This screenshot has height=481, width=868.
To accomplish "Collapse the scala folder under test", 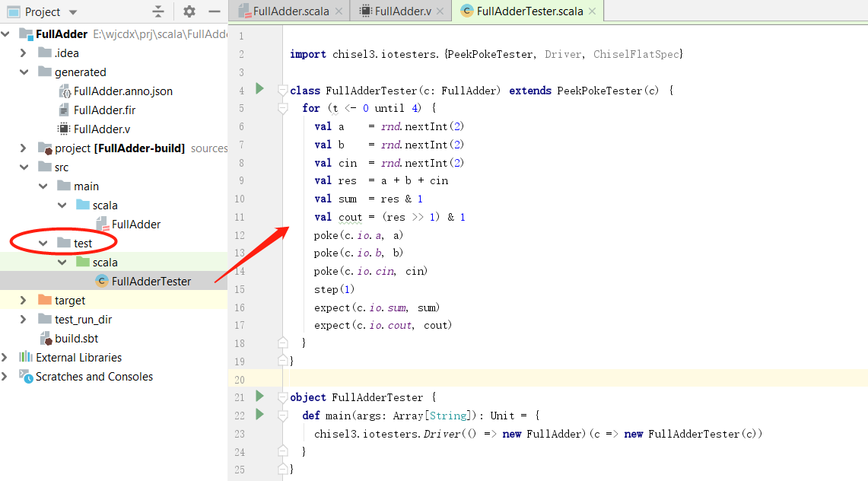I will 62,262.
